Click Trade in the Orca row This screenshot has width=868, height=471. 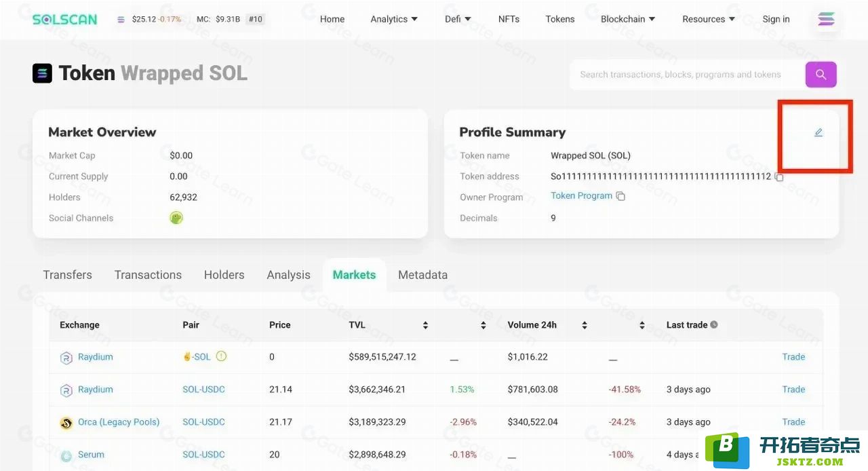pos(793,422)
